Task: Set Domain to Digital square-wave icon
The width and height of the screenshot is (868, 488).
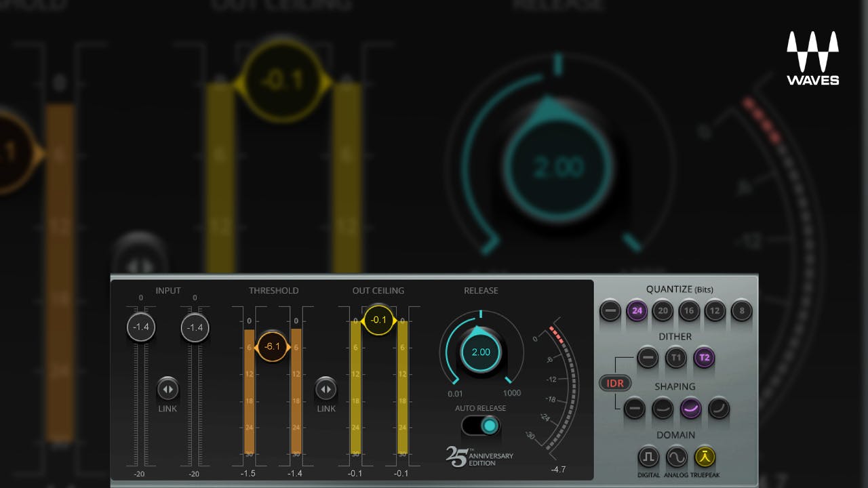Action: click(x=648, y=457)
